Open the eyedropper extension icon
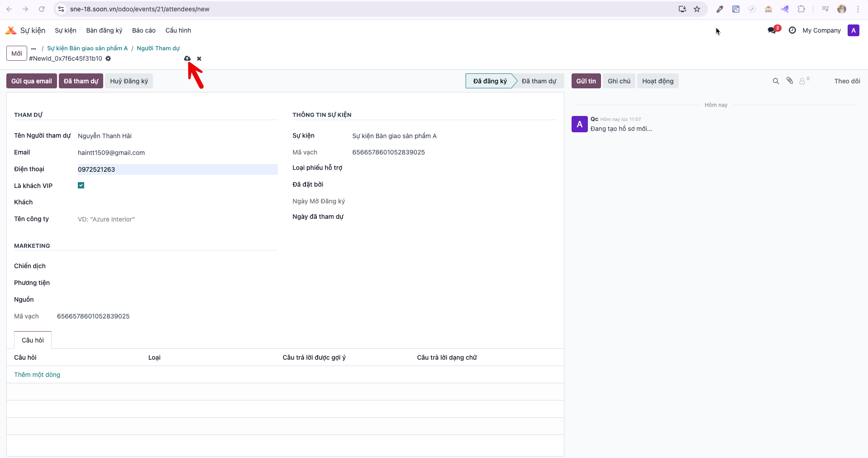This screenshot has width=868, height=458. tap(720, 9)
